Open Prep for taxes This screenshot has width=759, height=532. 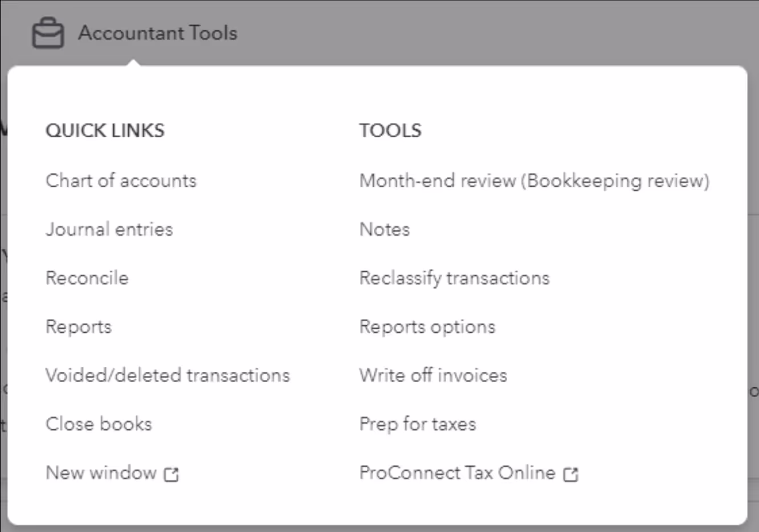(418, 424)
